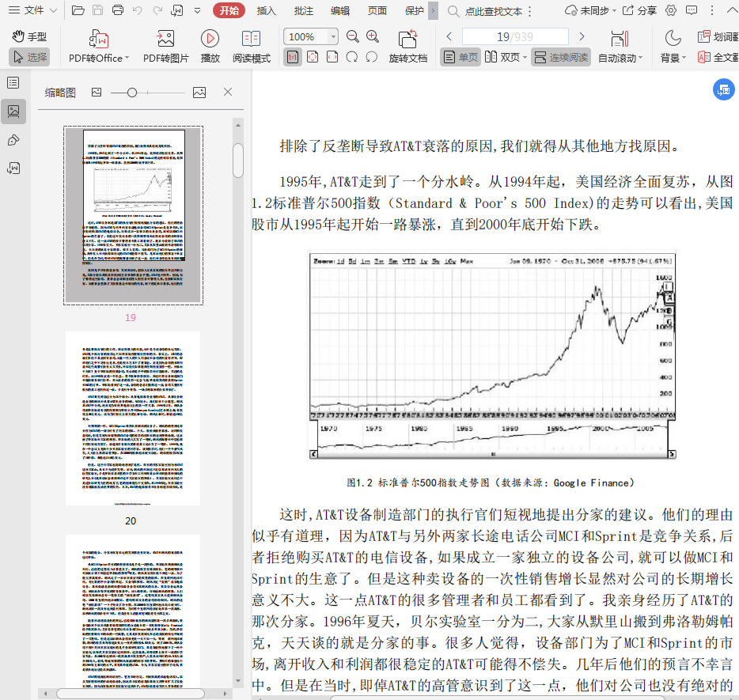The height and width of the screenshot is (700, 739).
Task: Switch to 插入 tab
Action: (x=267, y=10)
